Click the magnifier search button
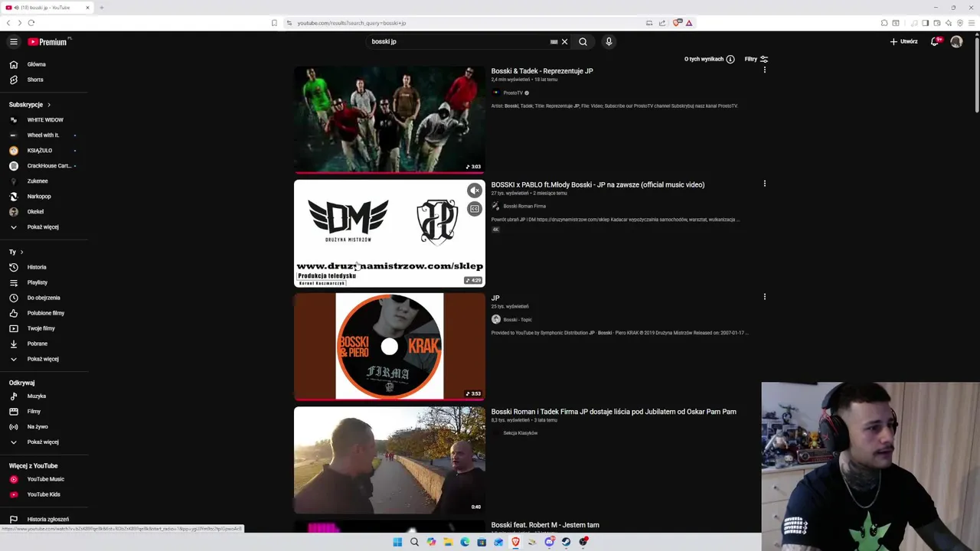Viewport: 980px width, 551px height. coord(583,42)
